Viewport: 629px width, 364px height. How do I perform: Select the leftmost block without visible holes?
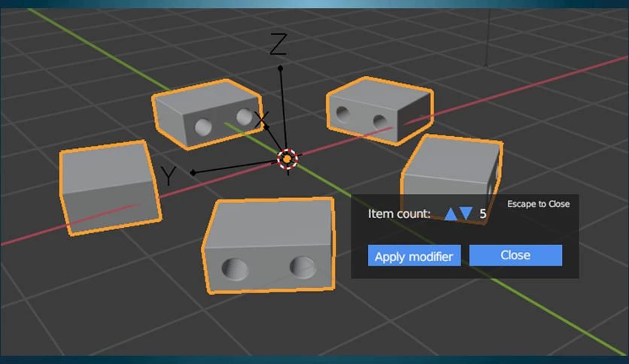tap(110, 187)
